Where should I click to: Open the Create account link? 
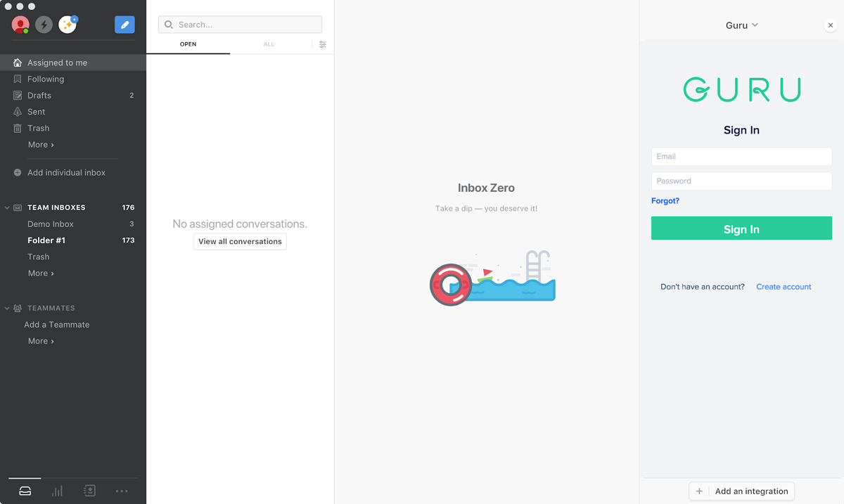point(784,286)
